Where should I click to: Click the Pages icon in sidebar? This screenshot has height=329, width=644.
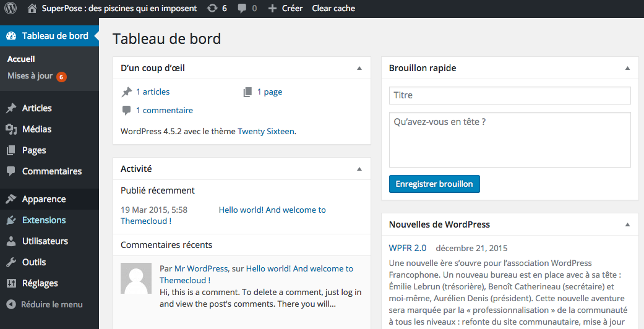coord(11,150)
